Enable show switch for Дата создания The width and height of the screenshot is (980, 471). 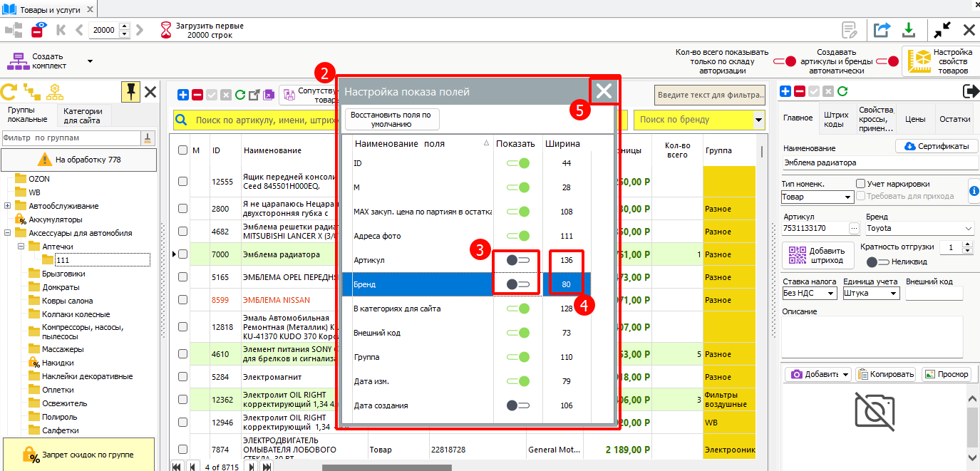[x=518, y=405]
